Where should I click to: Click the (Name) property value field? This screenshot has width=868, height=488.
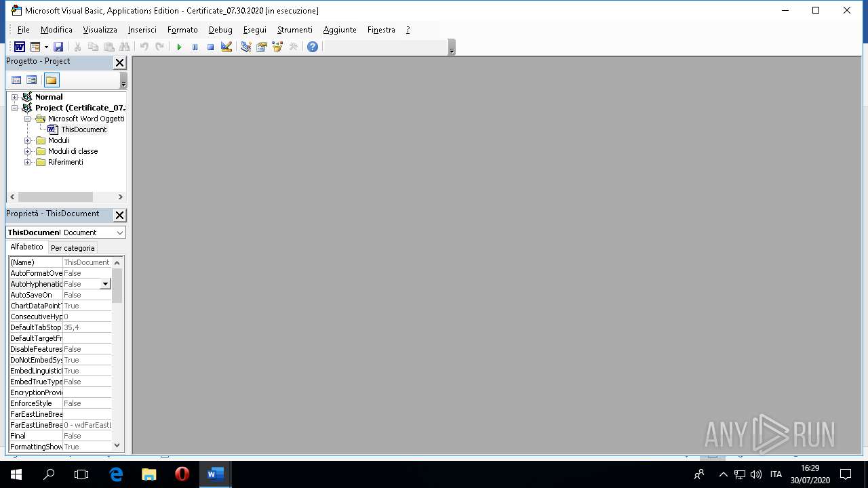click(87, 262)
